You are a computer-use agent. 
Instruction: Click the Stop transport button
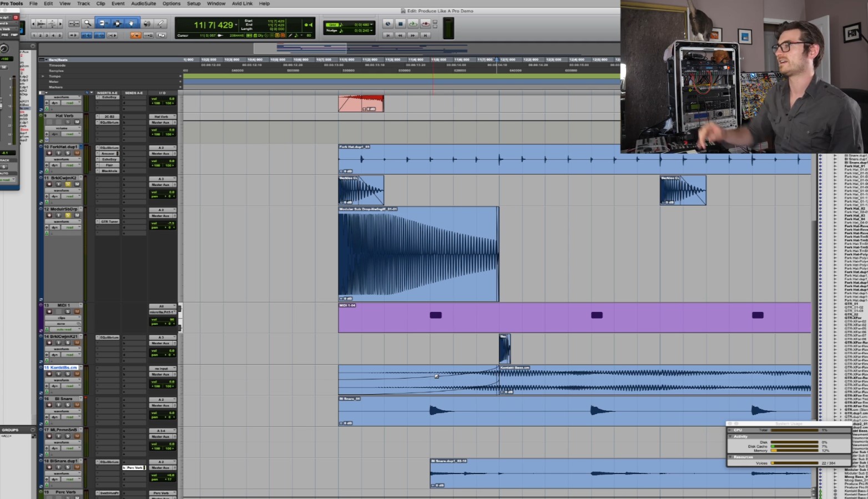click(400, 24)
